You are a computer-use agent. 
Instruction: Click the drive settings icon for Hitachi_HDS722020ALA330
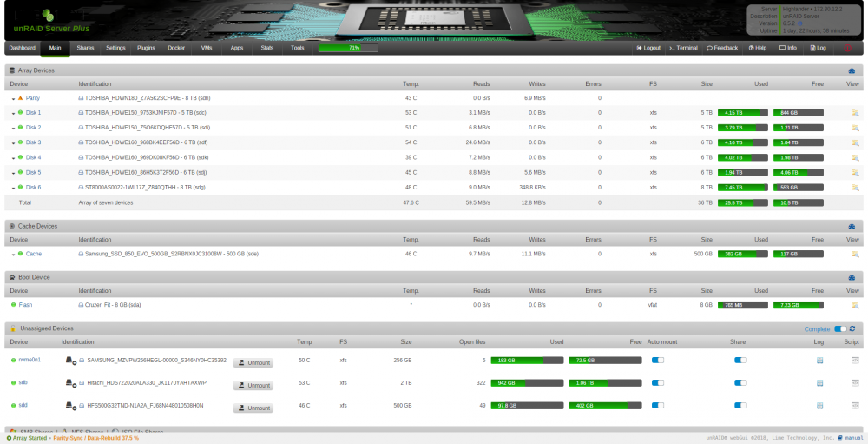(71, 383)
